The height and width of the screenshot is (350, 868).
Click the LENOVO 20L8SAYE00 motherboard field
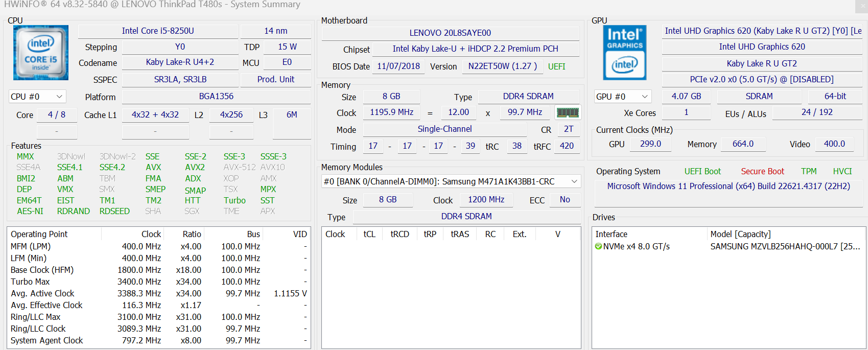pos(450,33)
